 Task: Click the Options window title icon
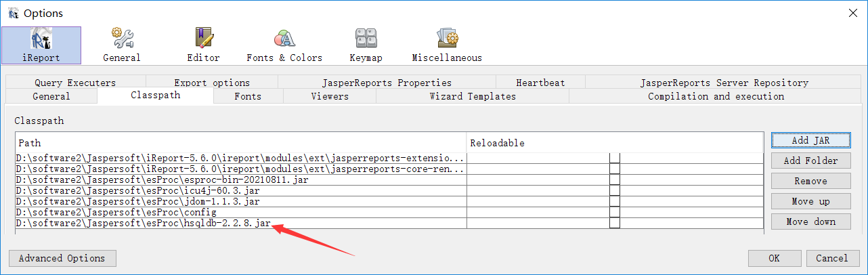13,13
